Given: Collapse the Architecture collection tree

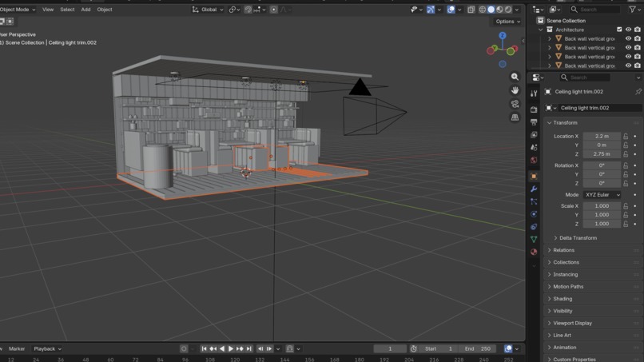Looking at the screenshot, I should coord(540,30).
